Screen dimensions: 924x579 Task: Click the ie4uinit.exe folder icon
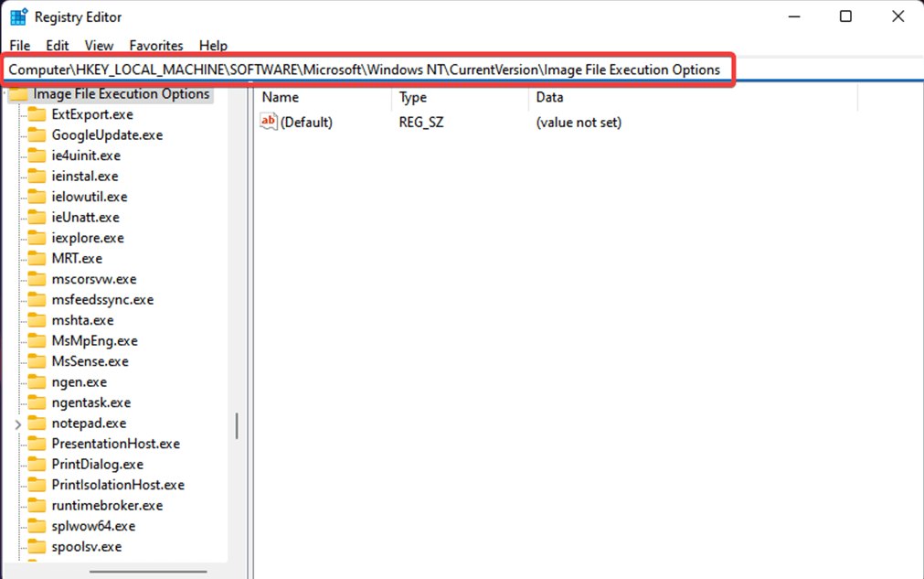37,155
